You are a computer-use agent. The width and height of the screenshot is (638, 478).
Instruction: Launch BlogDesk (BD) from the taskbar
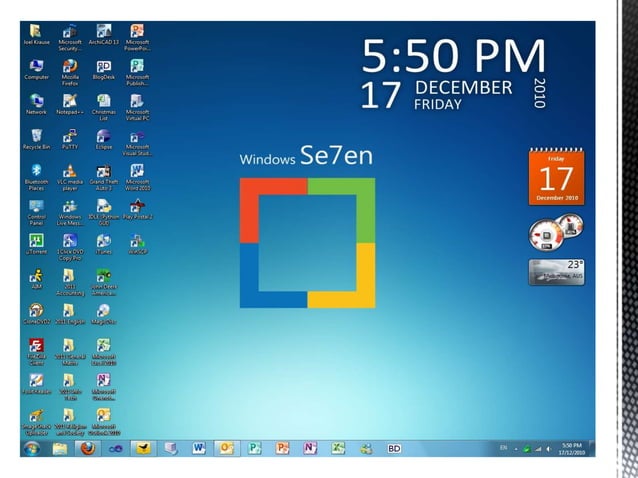coord(394,448)
